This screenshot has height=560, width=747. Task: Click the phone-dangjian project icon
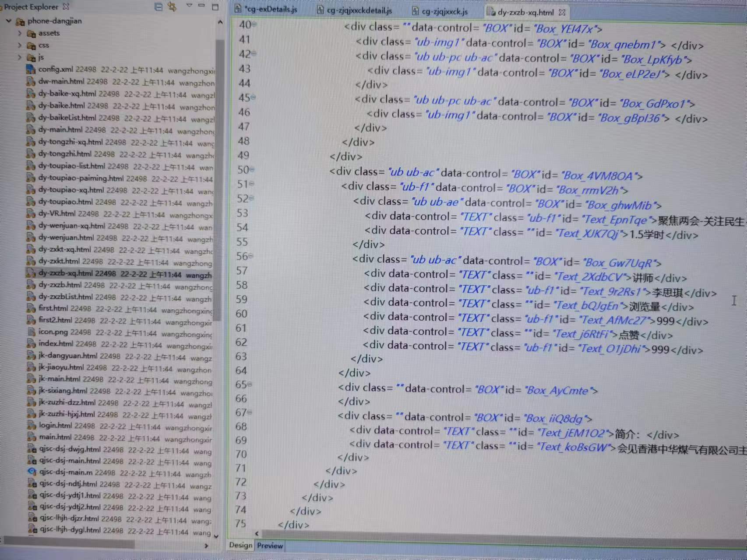[20, 21]
